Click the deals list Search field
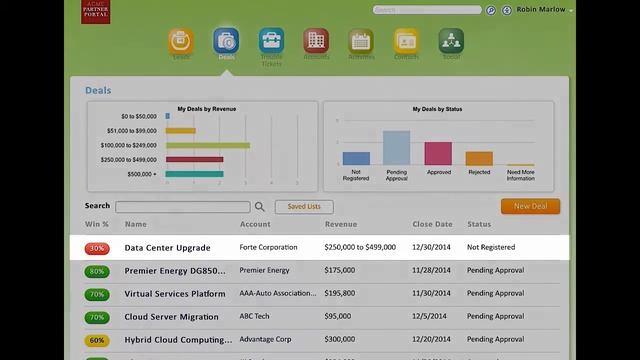This screenshot has width=640, height=360. (x=183, y=207)
